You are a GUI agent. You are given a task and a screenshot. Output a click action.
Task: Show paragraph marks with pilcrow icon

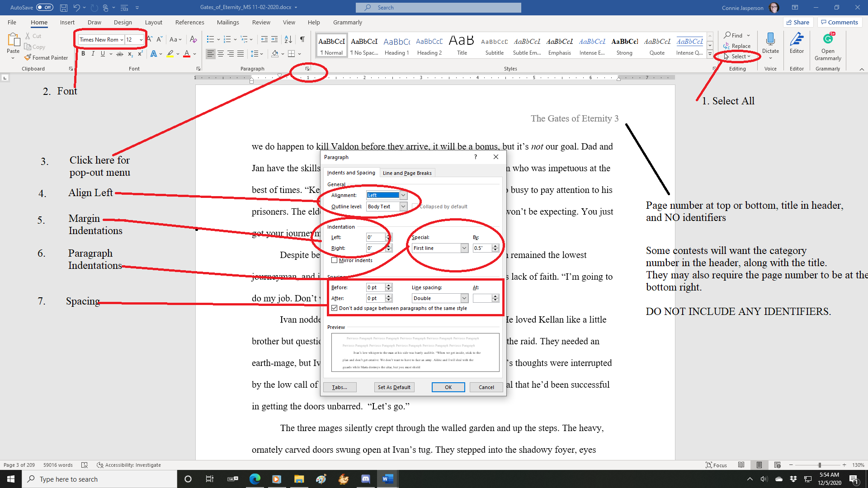point(302,39)
